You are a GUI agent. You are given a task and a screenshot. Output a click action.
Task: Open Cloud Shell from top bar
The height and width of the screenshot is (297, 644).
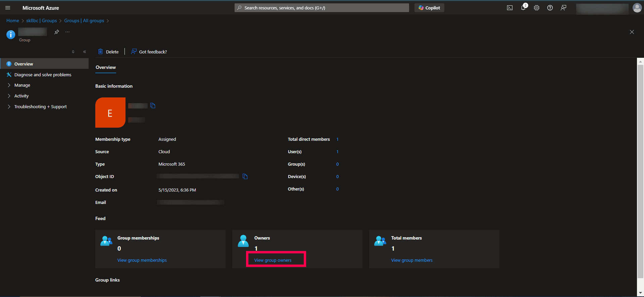click(x=509, y=8)
